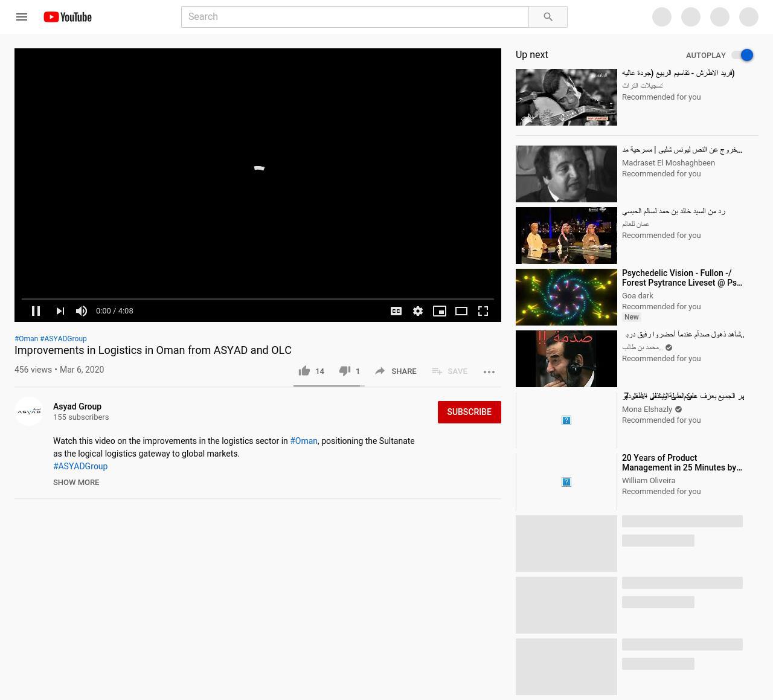Viewport: 773px width, 700px height.
Task: Like the video with thumbs up
Action: click(x=304, y=371)
